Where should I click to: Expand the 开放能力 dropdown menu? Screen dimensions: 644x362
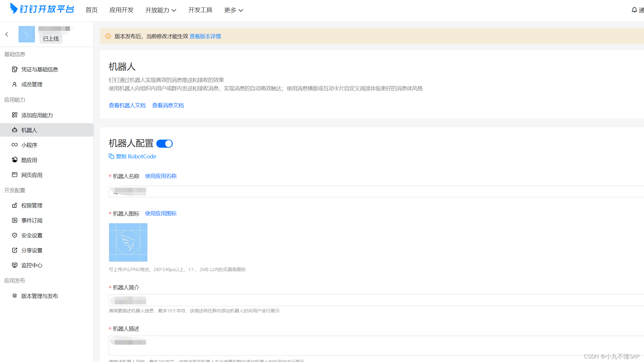[161, 10]
